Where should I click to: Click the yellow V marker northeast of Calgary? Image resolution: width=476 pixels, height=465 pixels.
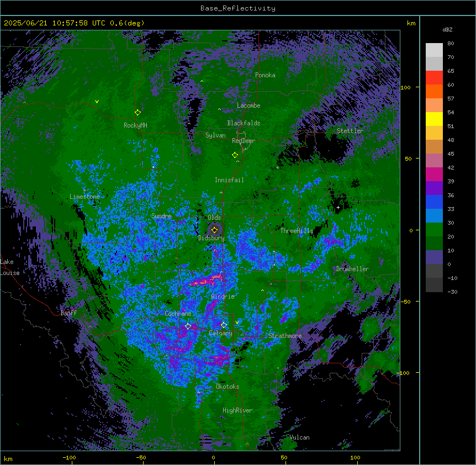[x=237, y=323]
